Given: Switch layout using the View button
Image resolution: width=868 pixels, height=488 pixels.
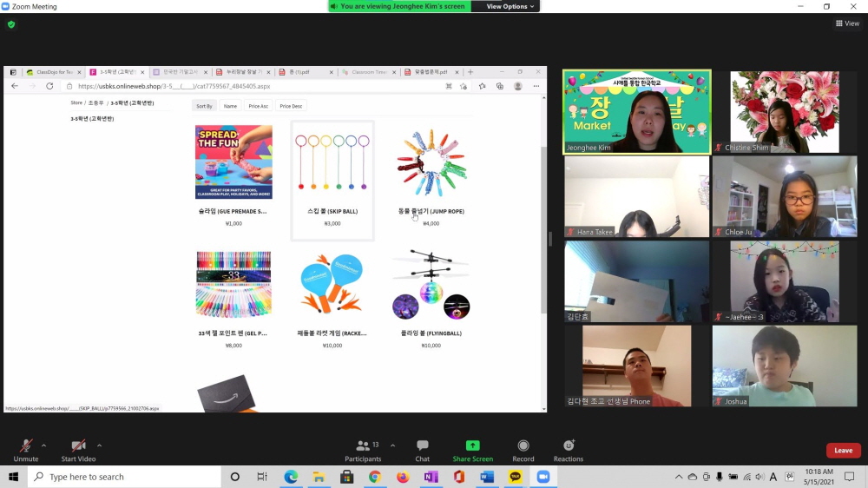Looking at the screenshot, I should [847, 23].
